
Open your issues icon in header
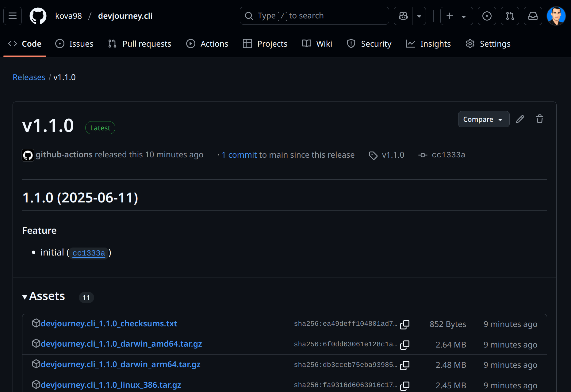point(487,16)
